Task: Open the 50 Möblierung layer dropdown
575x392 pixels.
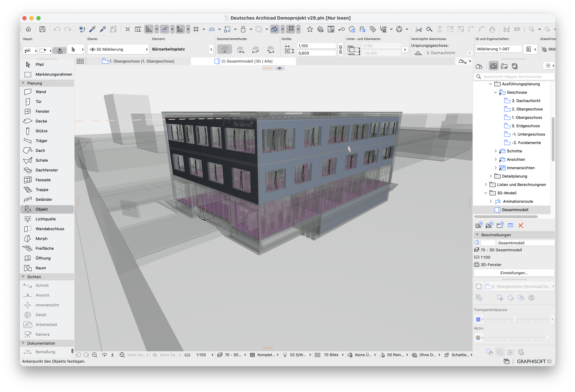Action: pos(118,49)
